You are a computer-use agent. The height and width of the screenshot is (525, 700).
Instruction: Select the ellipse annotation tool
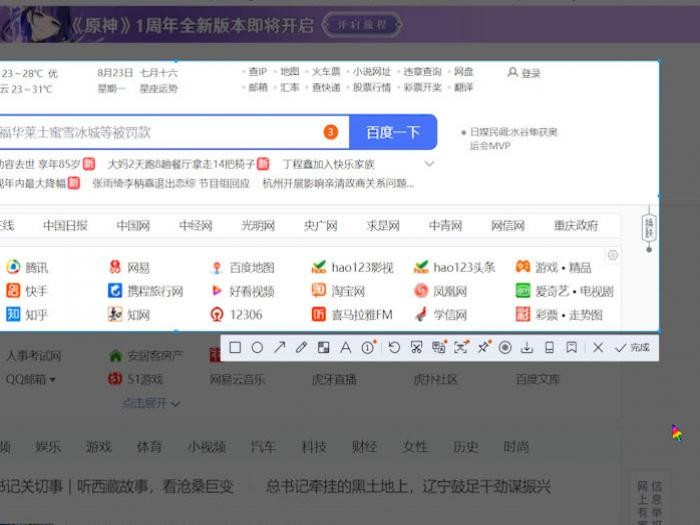coord(257,347)
